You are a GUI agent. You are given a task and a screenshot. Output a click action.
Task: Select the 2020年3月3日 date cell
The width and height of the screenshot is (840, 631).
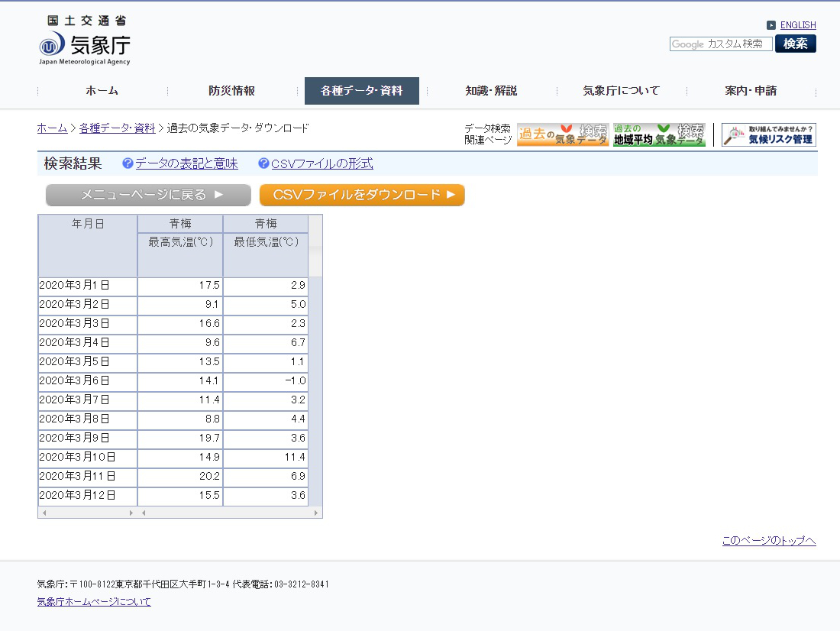88,324
